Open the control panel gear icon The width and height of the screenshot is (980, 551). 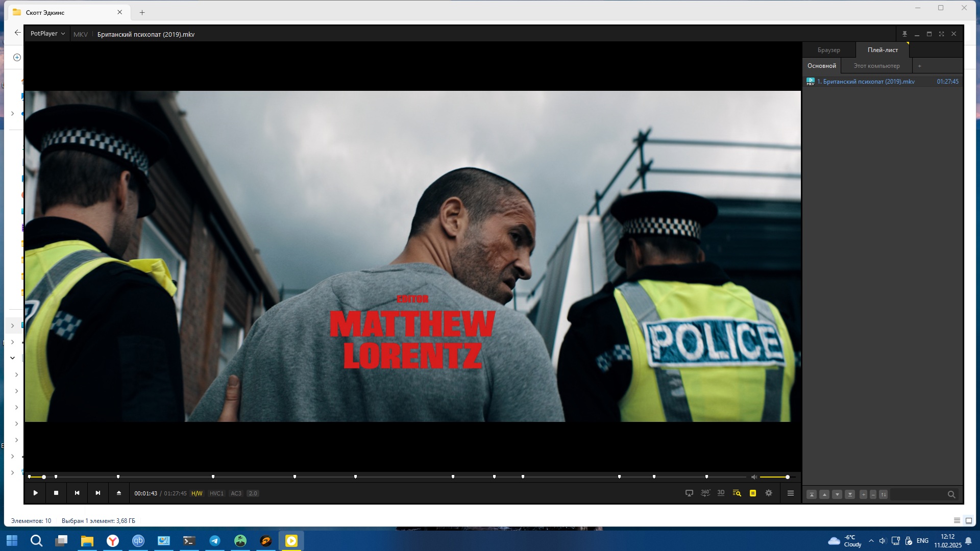(769, 493)
